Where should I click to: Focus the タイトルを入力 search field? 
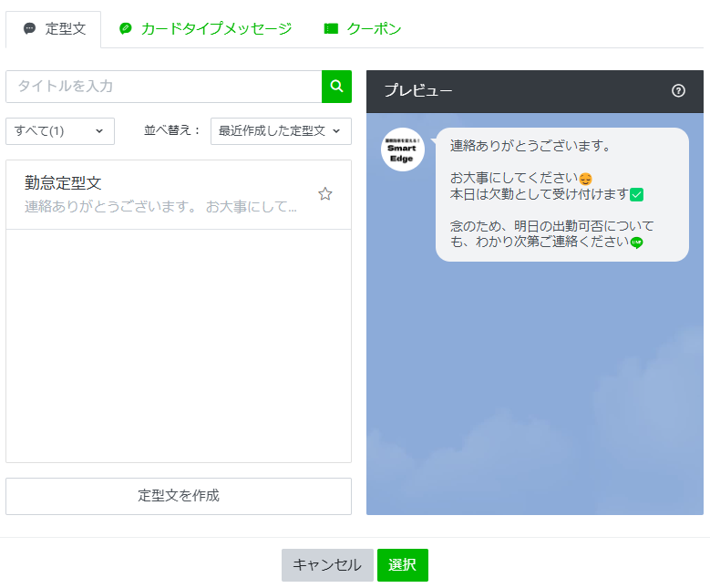coord(164,87)
